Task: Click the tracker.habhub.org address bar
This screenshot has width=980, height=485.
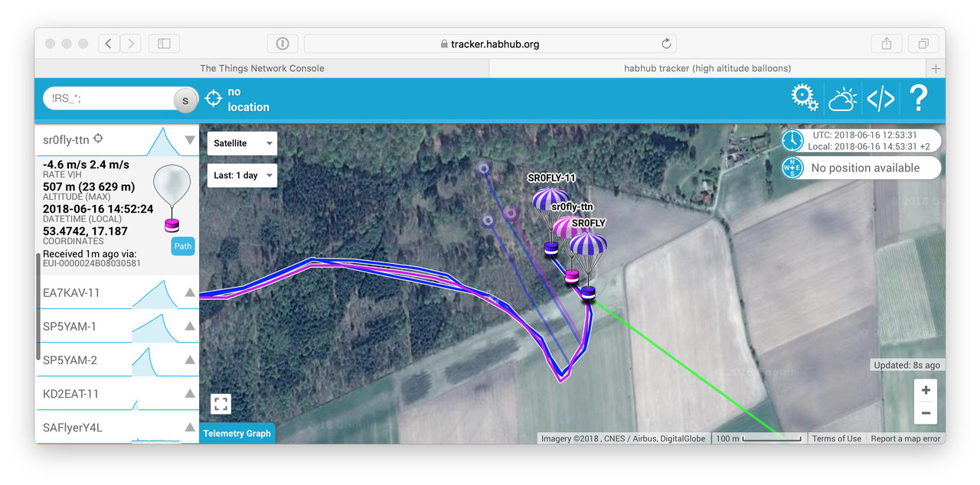Action: pos(490,44)
